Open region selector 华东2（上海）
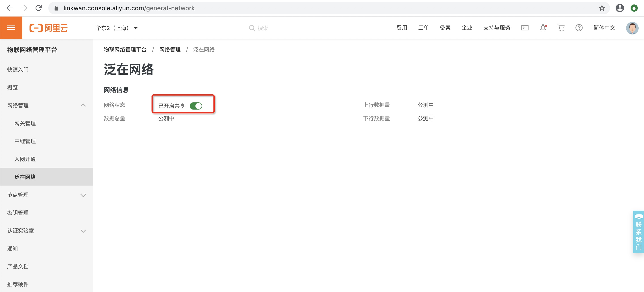 pyautogui.click(x=117, y=28)
